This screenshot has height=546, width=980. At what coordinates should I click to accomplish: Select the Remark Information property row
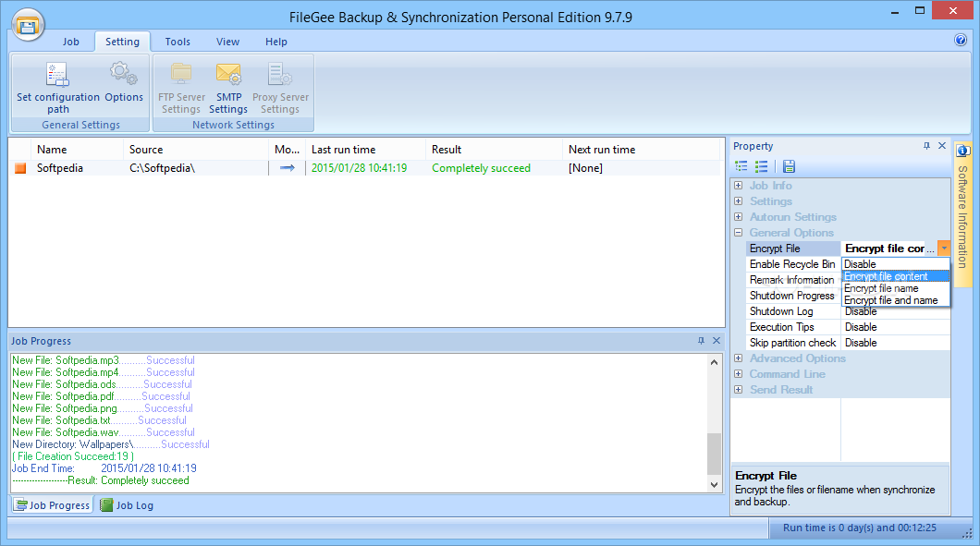(793, 280)
